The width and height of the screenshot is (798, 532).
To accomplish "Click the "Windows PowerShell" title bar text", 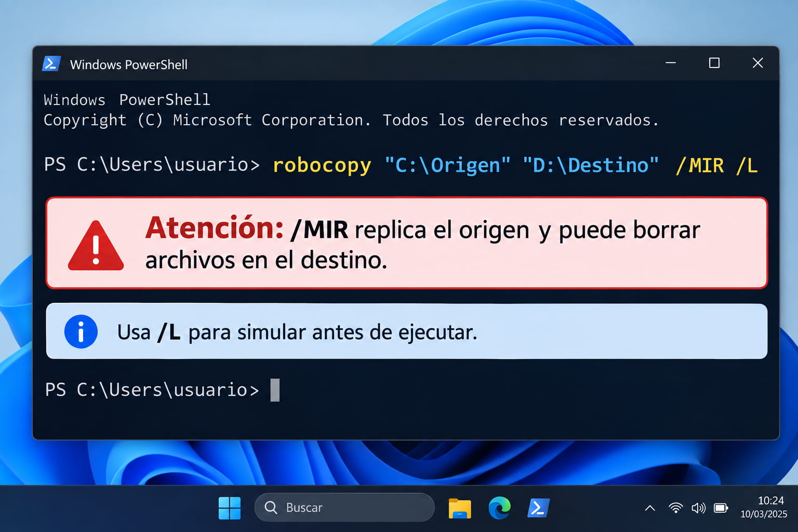I will [129, 64].
